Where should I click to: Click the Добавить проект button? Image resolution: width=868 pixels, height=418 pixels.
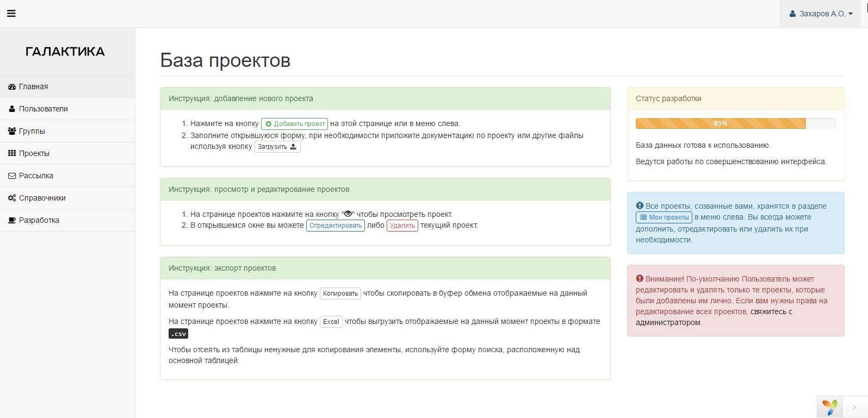(294, 124)
